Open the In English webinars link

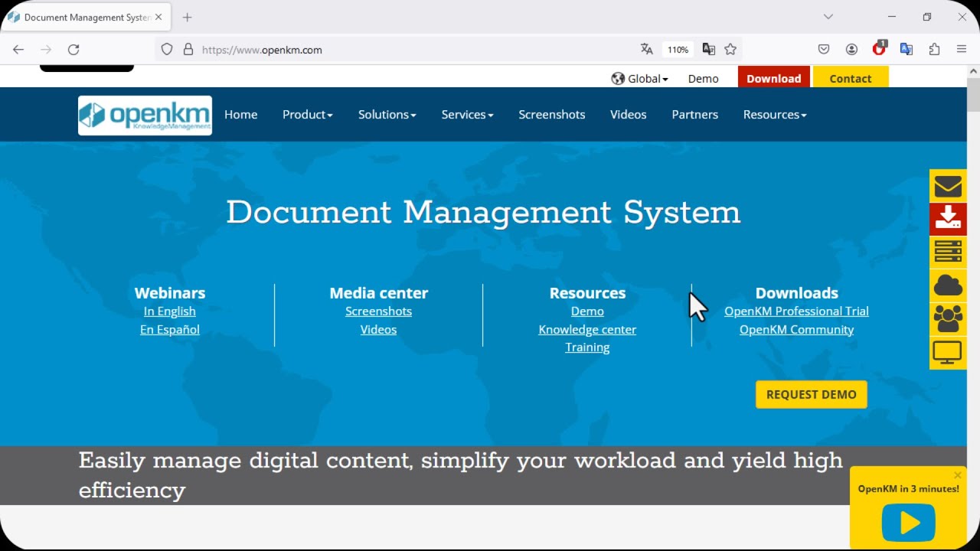click(x=170, y=311)
